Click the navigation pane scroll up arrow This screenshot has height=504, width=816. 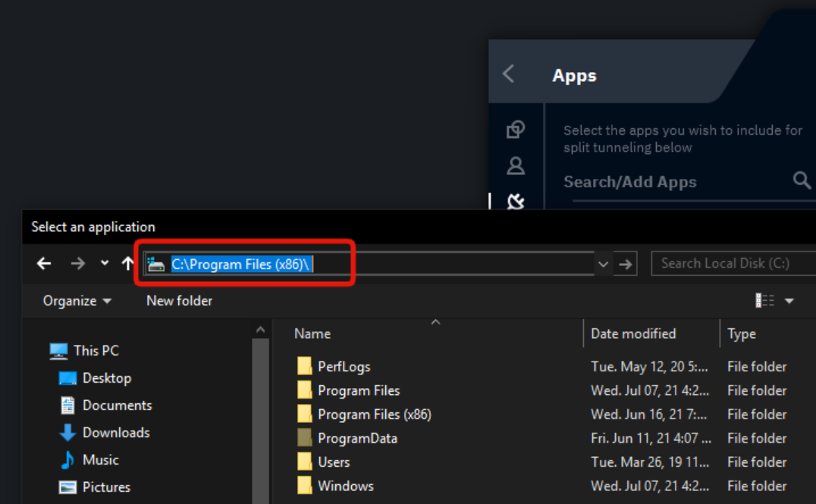point(260,330)
